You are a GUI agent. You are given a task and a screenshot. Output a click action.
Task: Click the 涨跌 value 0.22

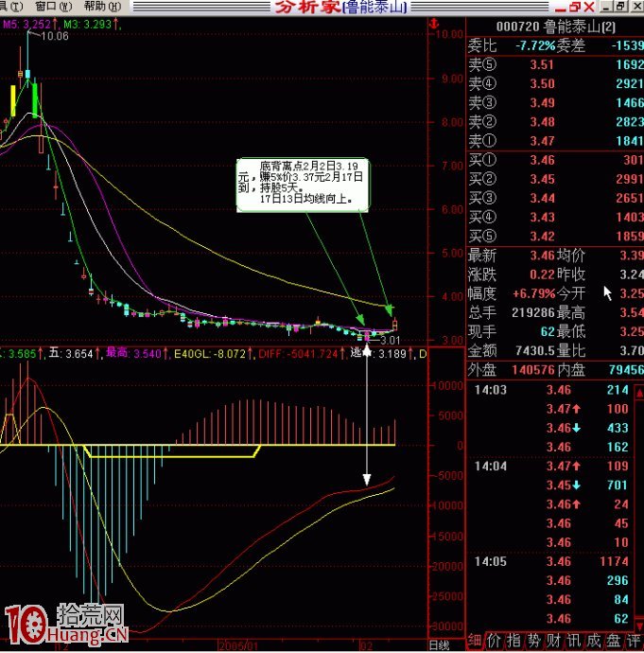[542, 274]
